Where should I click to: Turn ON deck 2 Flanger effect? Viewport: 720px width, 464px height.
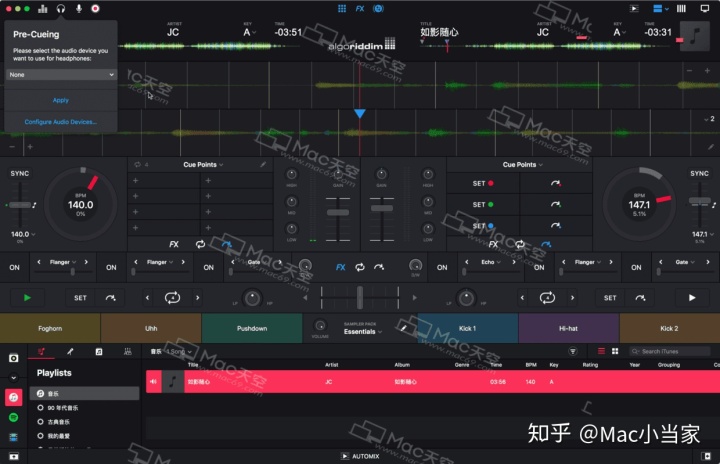coord(539,267)
